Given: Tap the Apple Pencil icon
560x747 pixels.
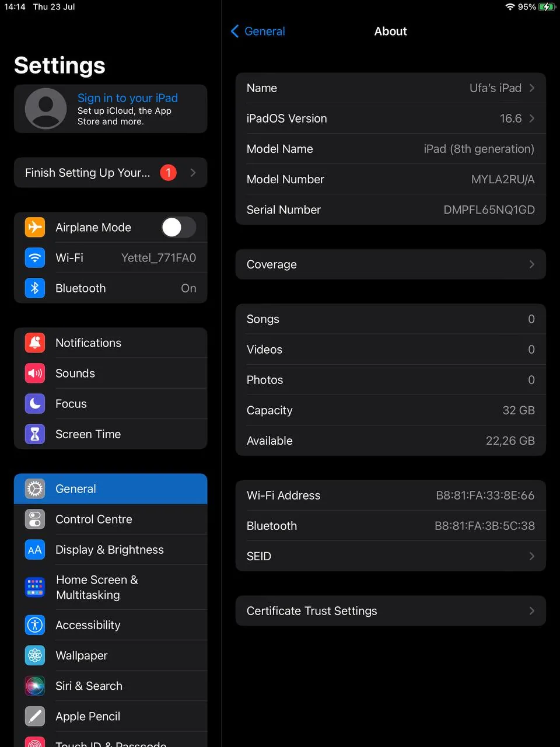Looking at the screenshot, I should (x=35, y=716).
